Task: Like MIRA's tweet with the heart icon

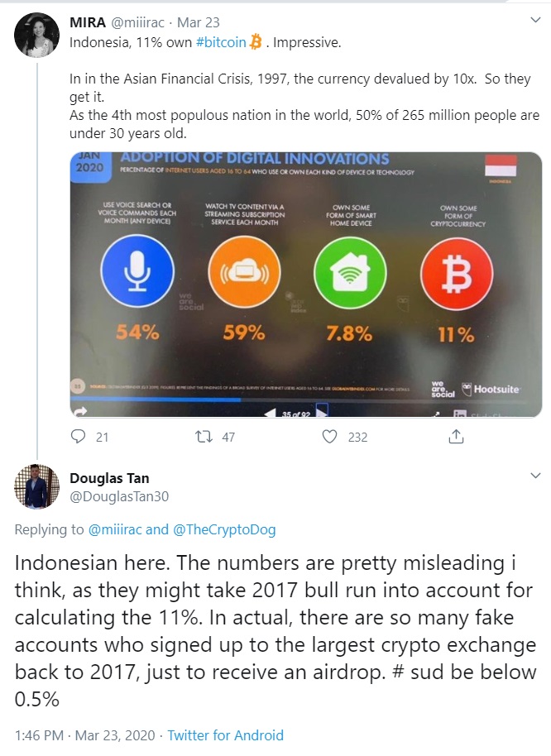Action: tap(329, 437)
